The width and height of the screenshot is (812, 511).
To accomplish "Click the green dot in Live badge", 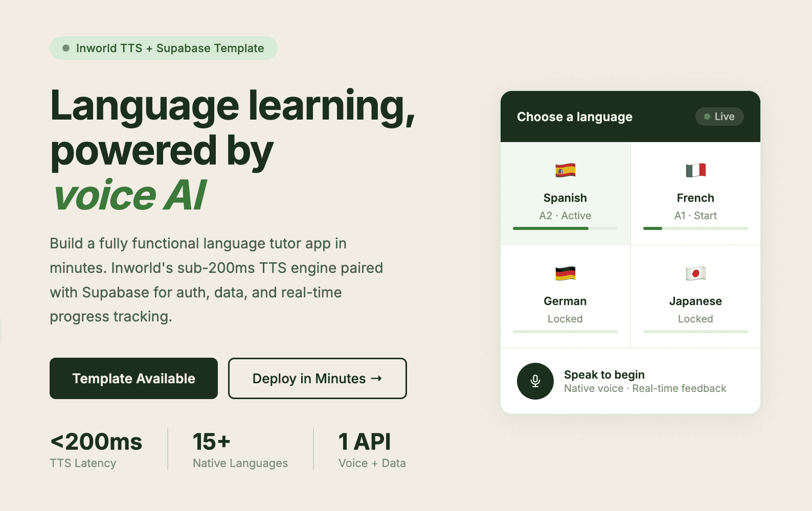I will [x=707, y=117].
